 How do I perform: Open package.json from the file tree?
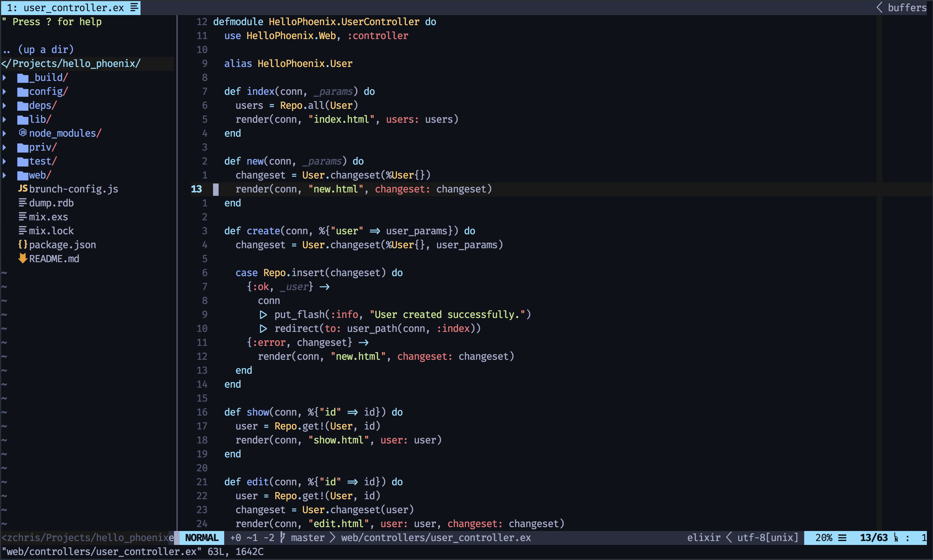pyautogui.click(x=62, y=245)
